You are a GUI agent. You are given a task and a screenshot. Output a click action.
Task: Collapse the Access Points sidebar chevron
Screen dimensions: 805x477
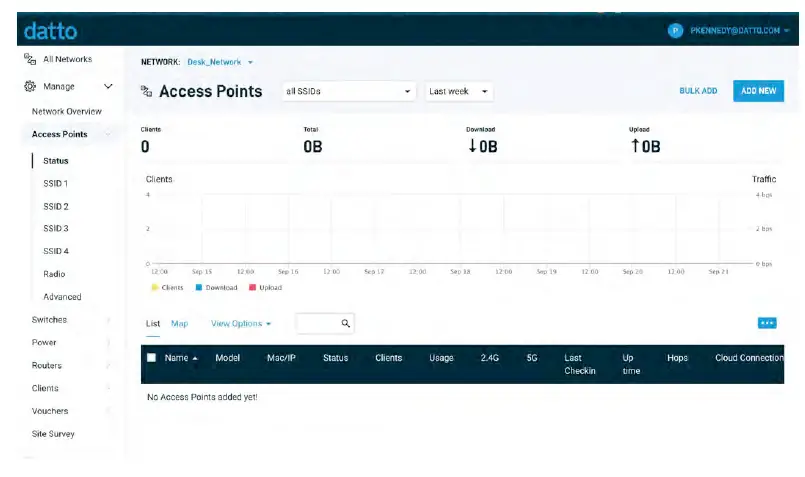(x=108, y=134)
